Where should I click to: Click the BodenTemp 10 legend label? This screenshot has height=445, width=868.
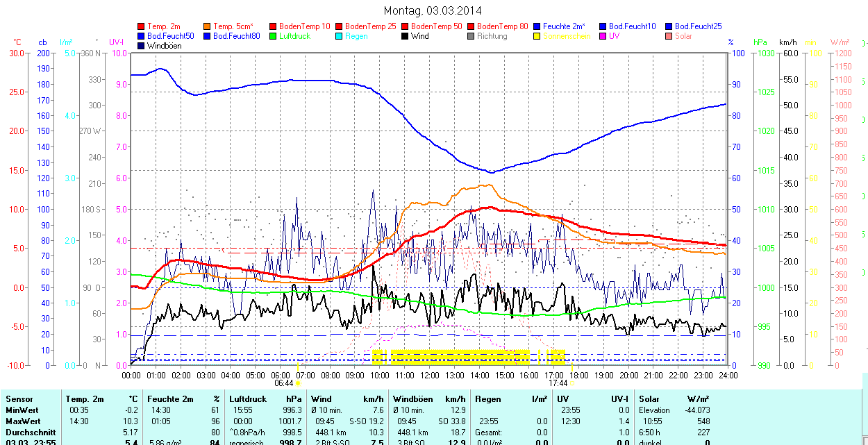tap(304, 26)
